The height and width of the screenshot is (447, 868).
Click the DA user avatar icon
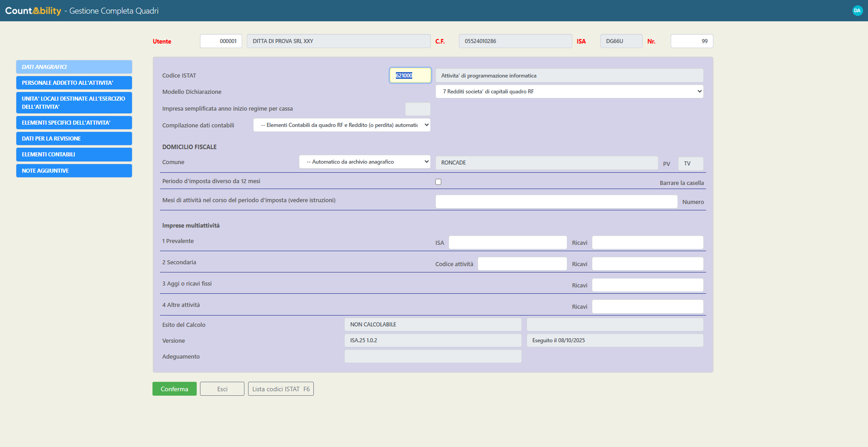pyautogui.click(x=857, y=10)
